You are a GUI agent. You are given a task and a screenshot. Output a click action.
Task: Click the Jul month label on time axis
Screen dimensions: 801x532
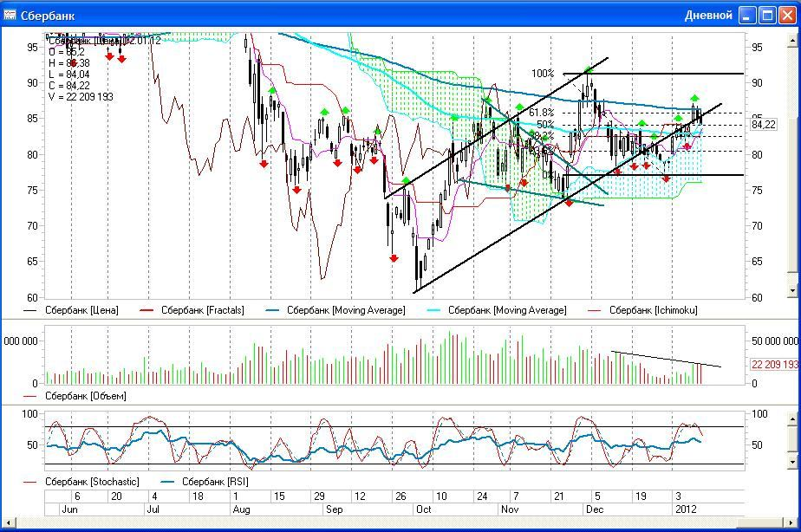153,509
